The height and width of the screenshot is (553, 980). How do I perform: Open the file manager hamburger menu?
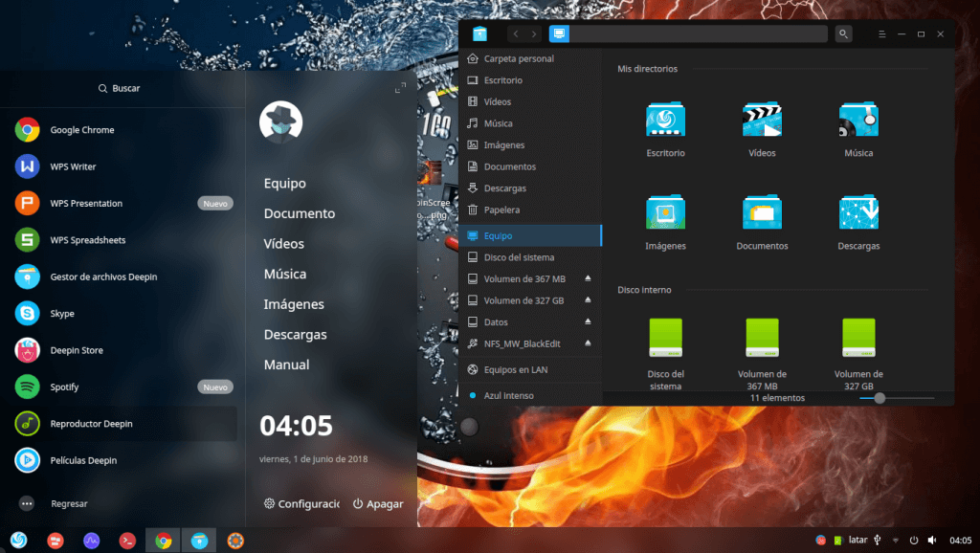[881, 33]
